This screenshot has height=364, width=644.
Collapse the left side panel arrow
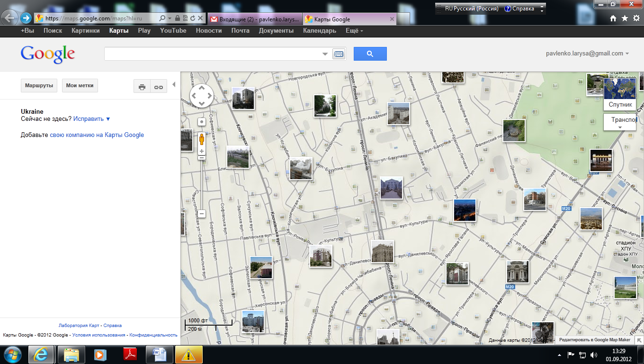pos(174,85)
